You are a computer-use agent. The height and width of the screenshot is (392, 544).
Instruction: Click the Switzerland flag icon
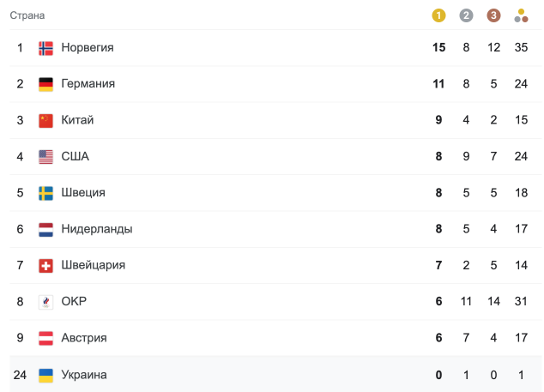(46, 265)
